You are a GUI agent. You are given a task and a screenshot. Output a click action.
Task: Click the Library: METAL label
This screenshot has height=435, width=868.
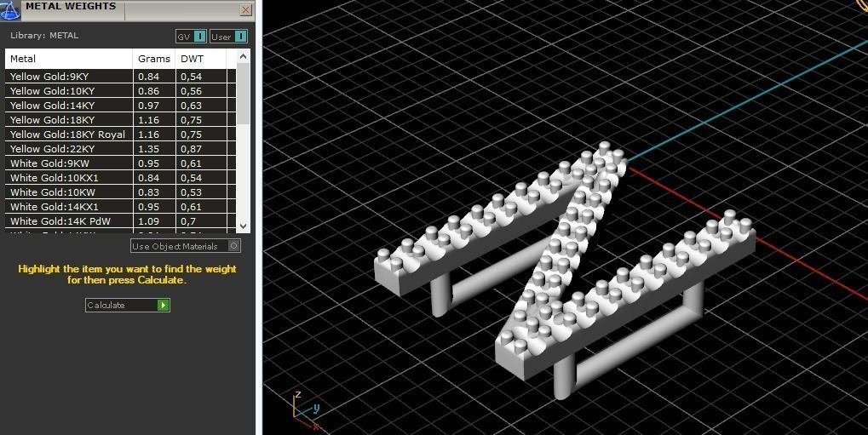tap(44, 36)
